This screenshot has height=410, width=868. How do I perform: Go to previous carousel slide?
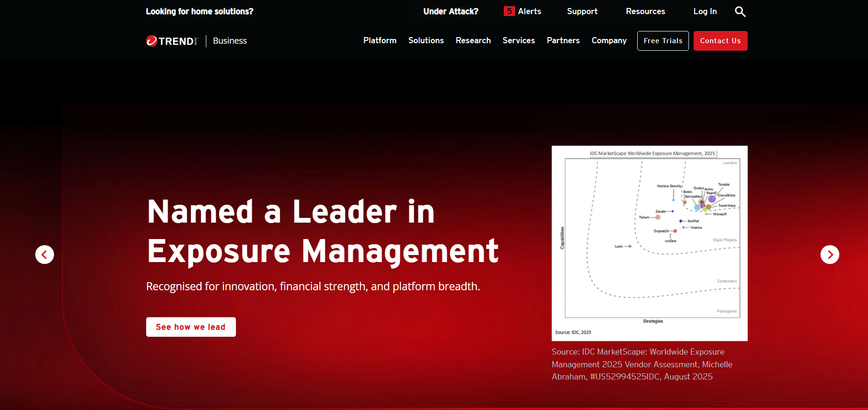45,255
